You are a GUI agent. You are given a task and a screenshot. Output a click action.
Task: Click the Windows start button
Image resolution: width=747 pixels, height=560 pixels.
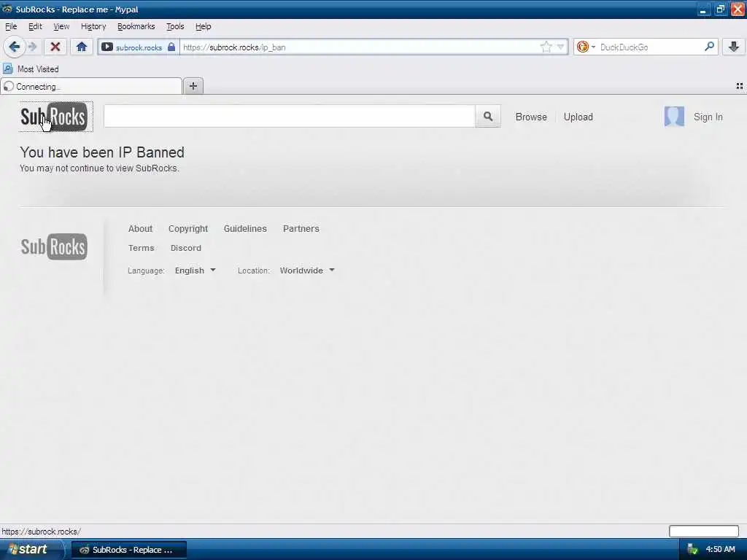(31, 550)
